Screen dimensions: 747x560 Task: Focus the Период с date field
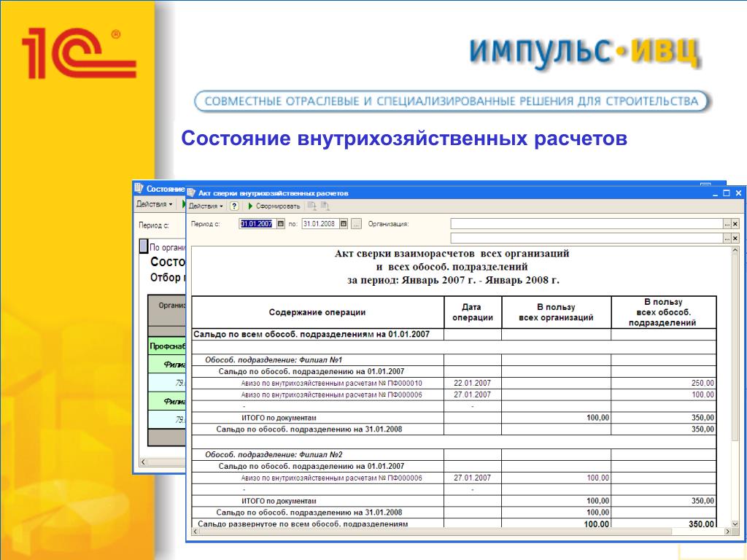258,224
